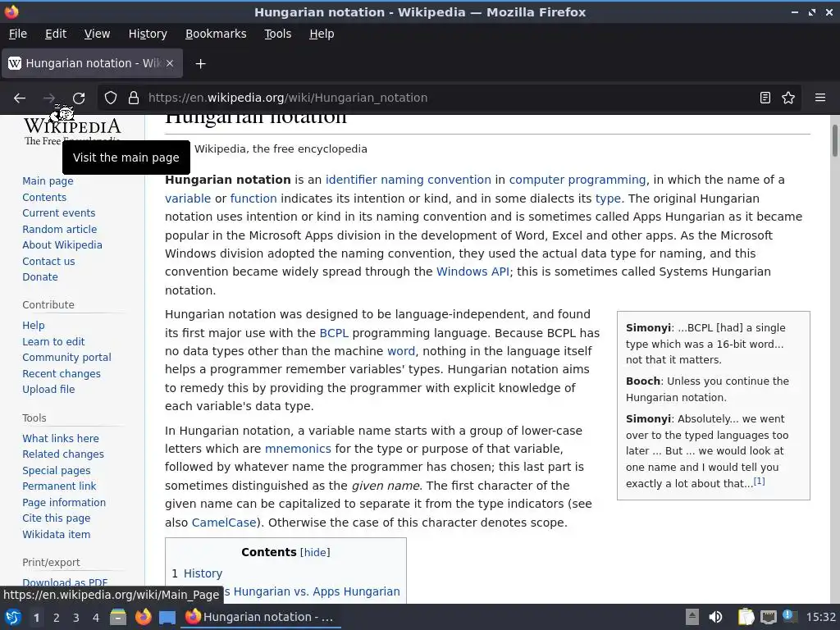The height and width of the screenshot is (630, 840).
Task: Open the sidebar Help link
Action: (33, 325)
